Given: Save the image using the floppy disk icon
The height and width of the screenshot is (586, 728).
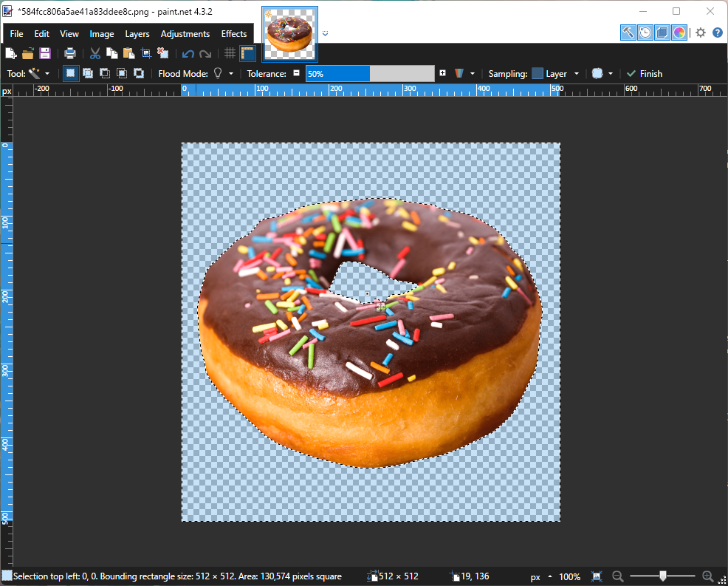Looking at the screenshot, I should (x=44, y=53).
